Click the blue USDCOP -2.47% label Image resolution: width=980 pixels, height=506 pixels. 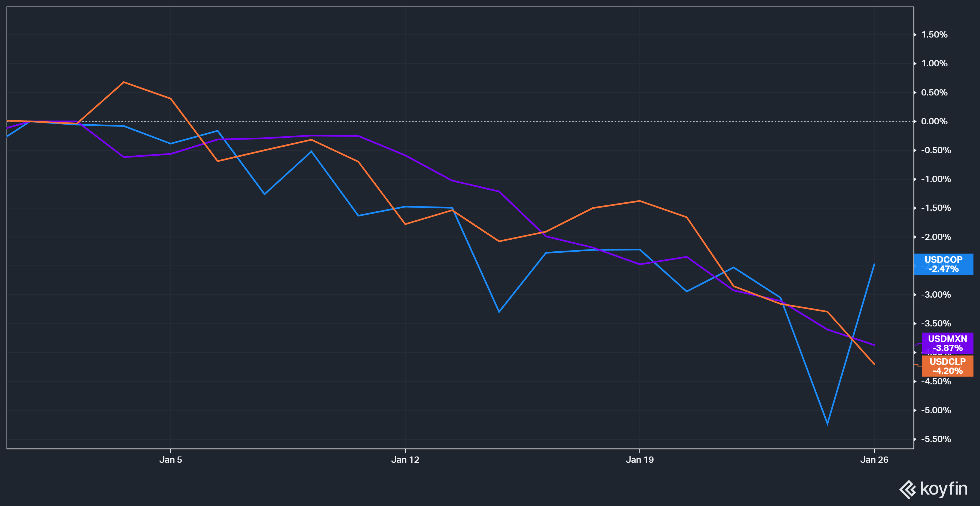click(943, 264)
